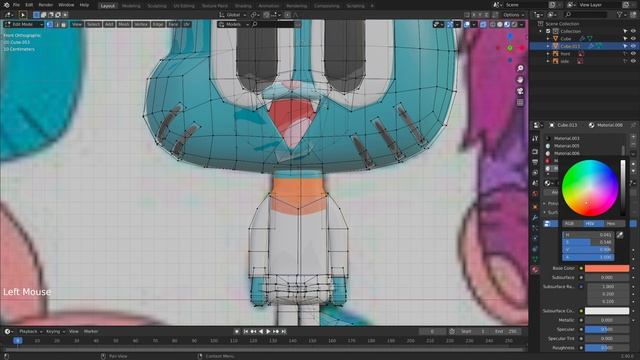
Task: Select rendered viewport shading
Action: (x=514, y=24)
